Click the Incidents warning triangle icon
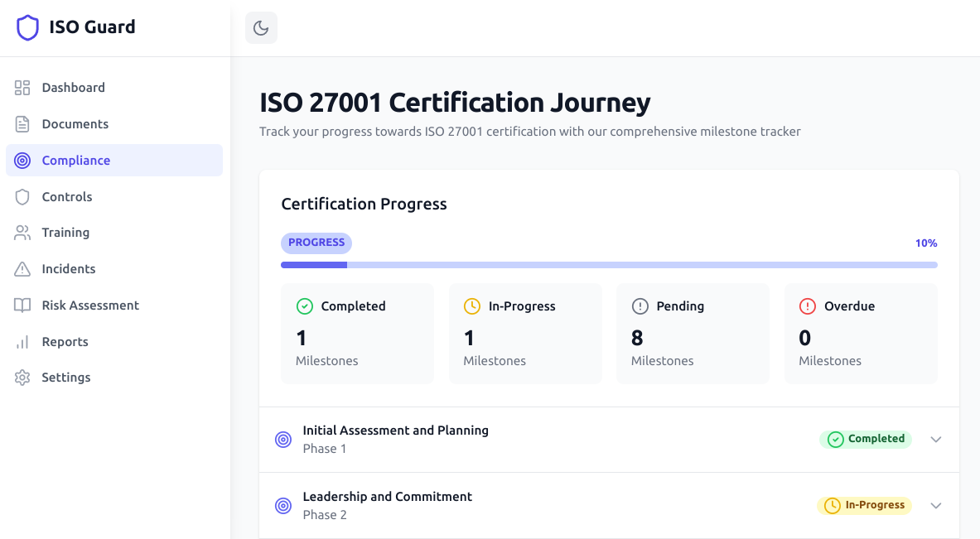This screenshot has width=980, height=539. tap(22, 269)
